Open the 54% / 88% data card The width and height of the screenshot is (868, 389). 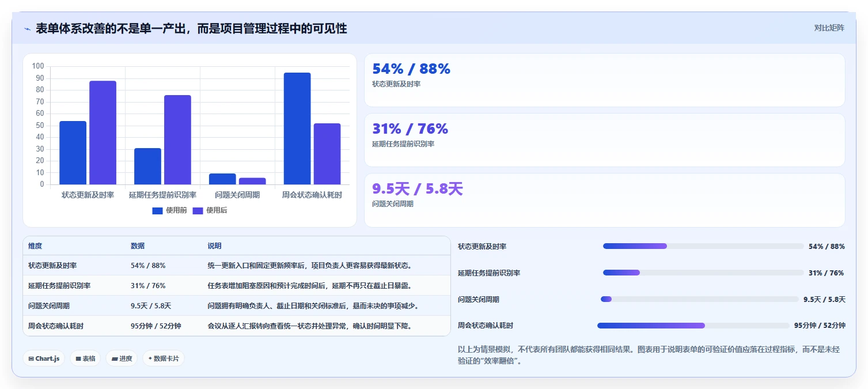click(x=605, y=80)
